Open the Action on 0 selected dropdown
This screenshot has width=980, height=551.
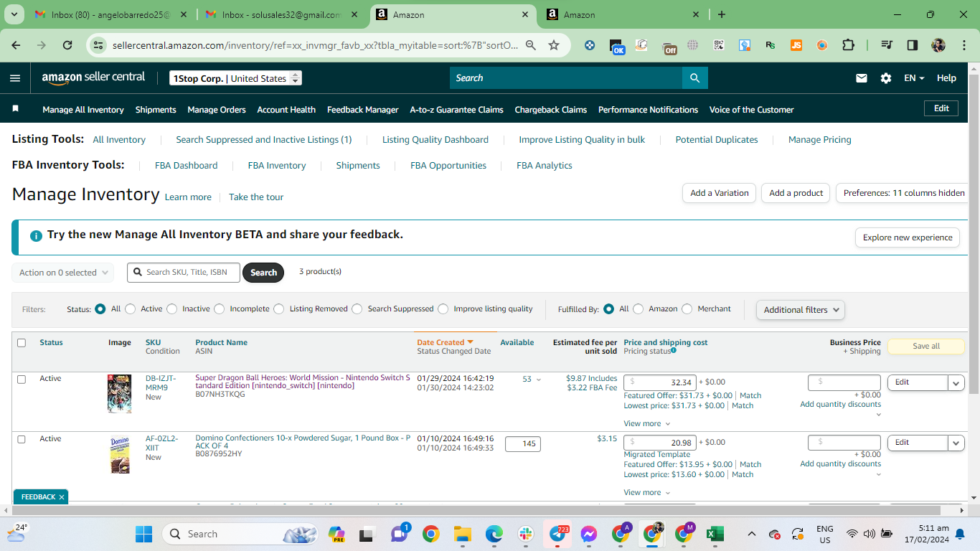pos(63,273)
